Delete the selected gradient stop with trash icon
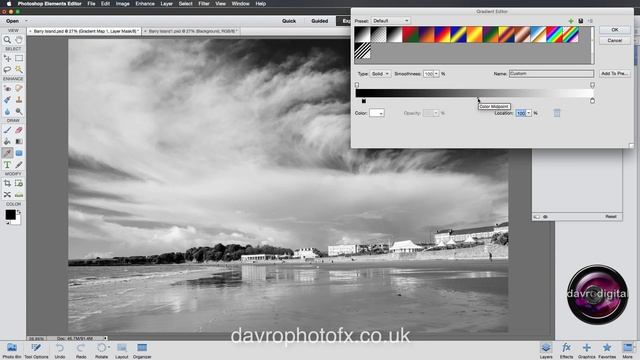This screenshot has height=360, width=640. 557,113
